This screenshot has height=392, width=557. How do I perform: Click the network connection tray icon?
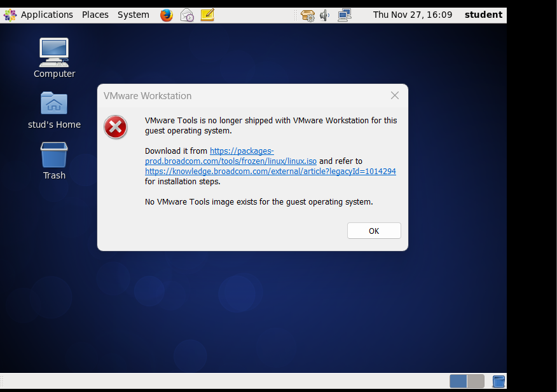[x=344, y=15]
